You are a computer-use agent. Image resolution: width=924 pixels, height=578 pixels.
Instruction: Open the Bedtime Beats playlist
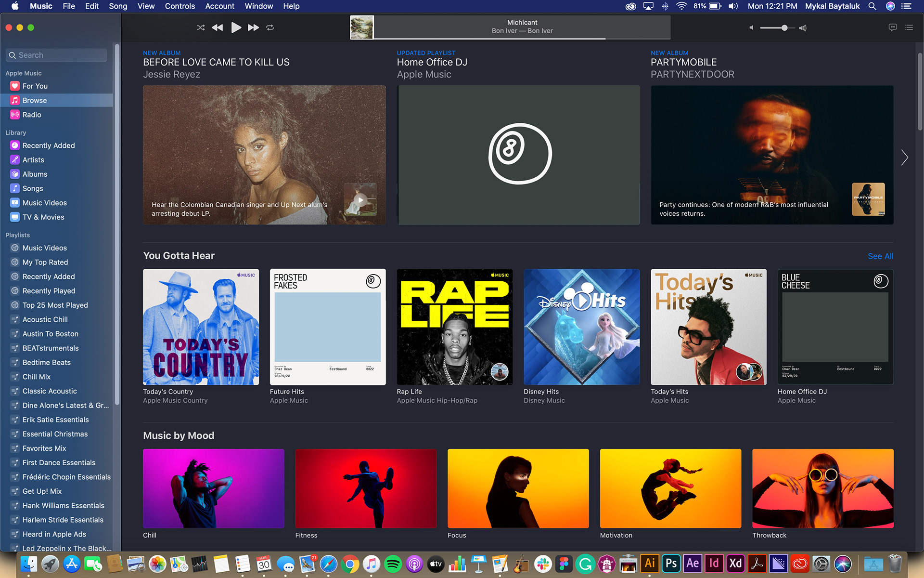56,362
